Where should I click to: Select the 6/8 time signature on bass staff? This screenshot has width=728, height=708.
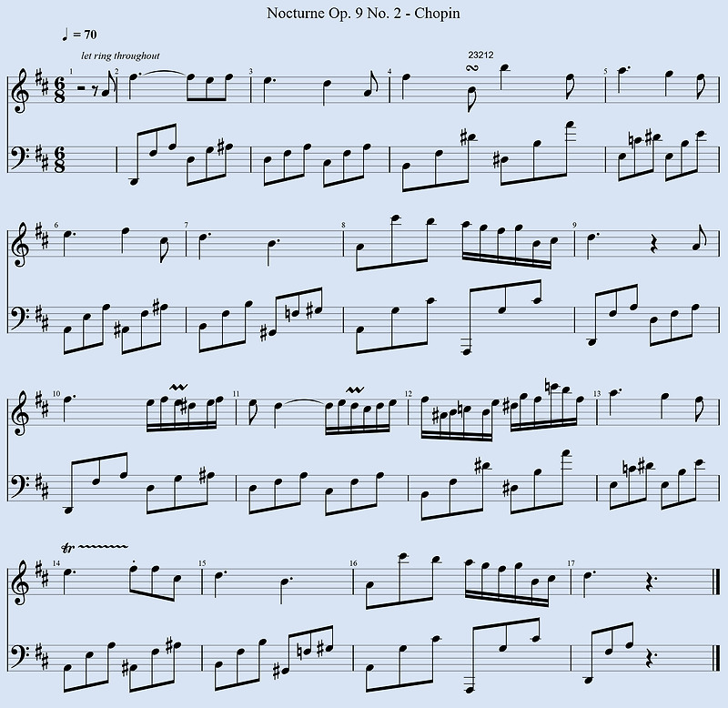[59, 160]
